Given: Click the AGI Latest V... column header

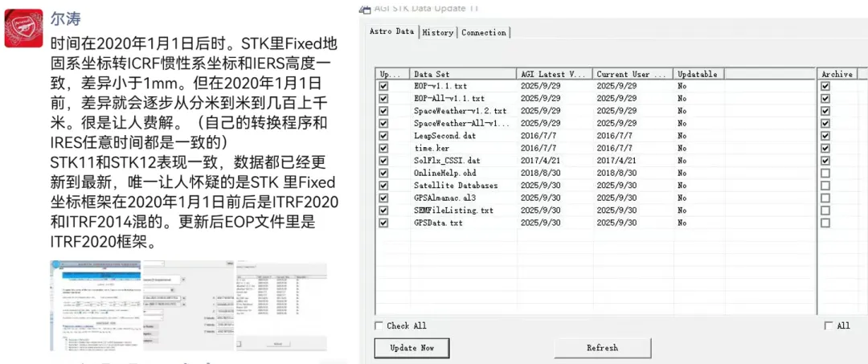Looking at the screenshot, I should [555, 74].
